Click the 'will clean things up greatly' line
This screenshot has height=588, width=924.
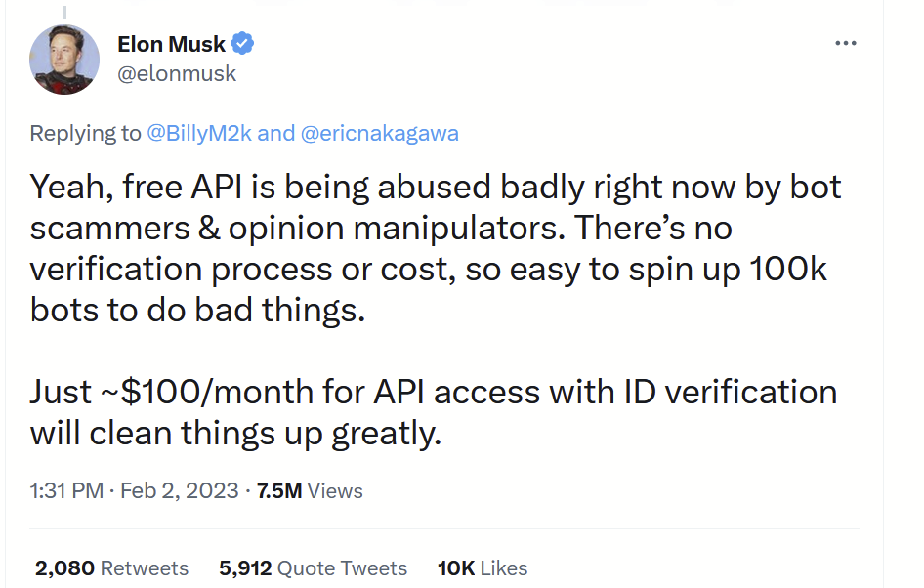235,433
